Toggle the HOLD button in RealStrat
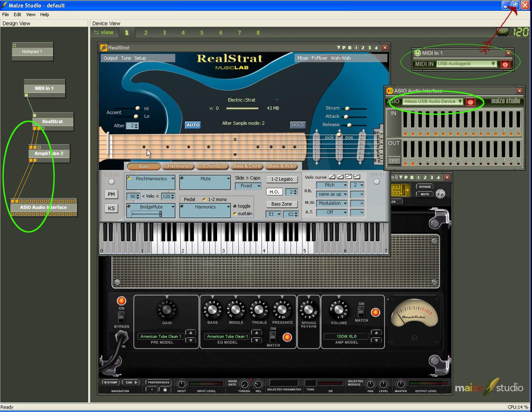 [x=297, y=125]
